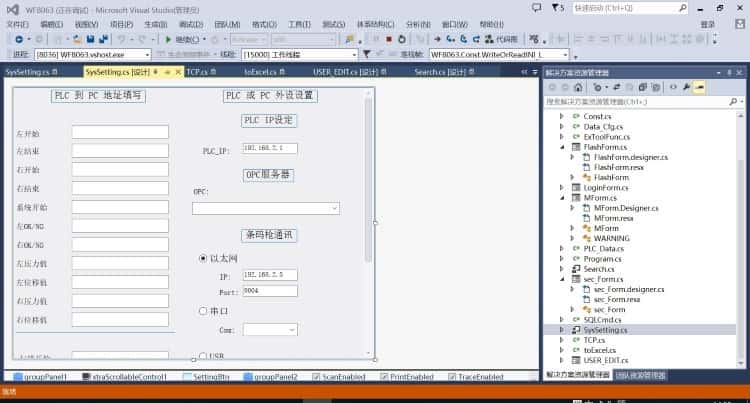This screenshot has width=750, height=403.
Task: Click the Restart debugging icon
Action: point(402,39)
